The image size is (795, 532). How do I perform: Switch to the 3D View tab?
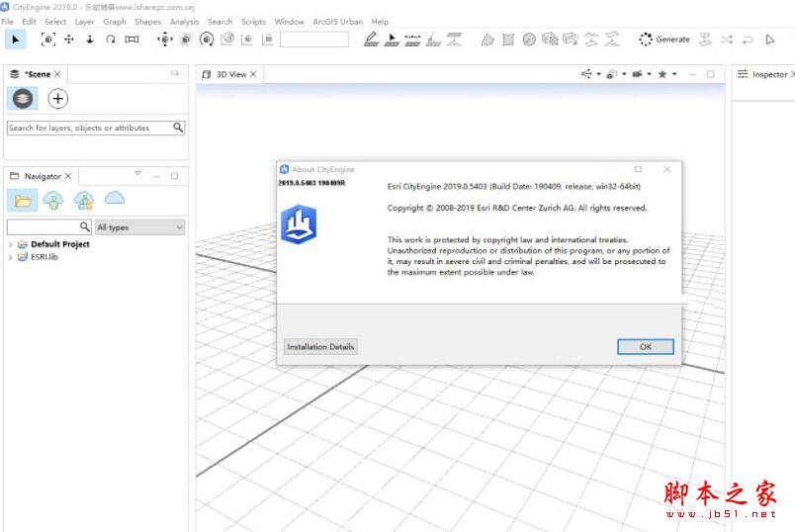click(x=231, y=74)
